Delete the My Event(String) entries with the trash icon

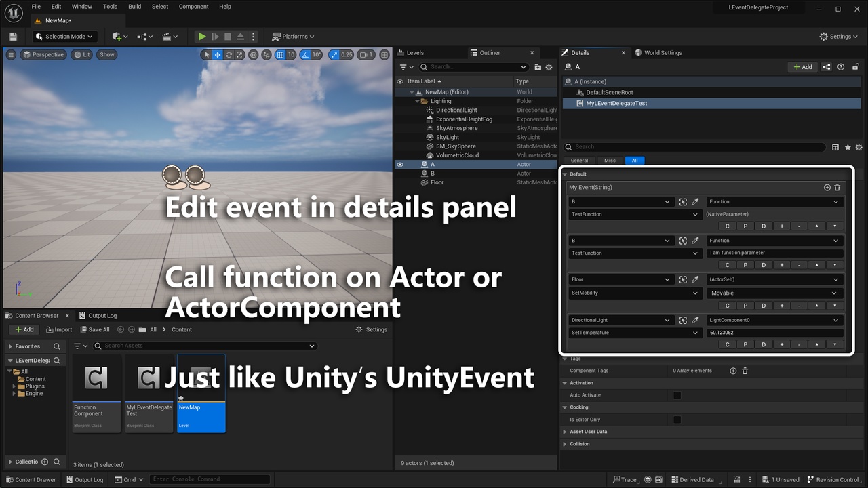[837, 188]
